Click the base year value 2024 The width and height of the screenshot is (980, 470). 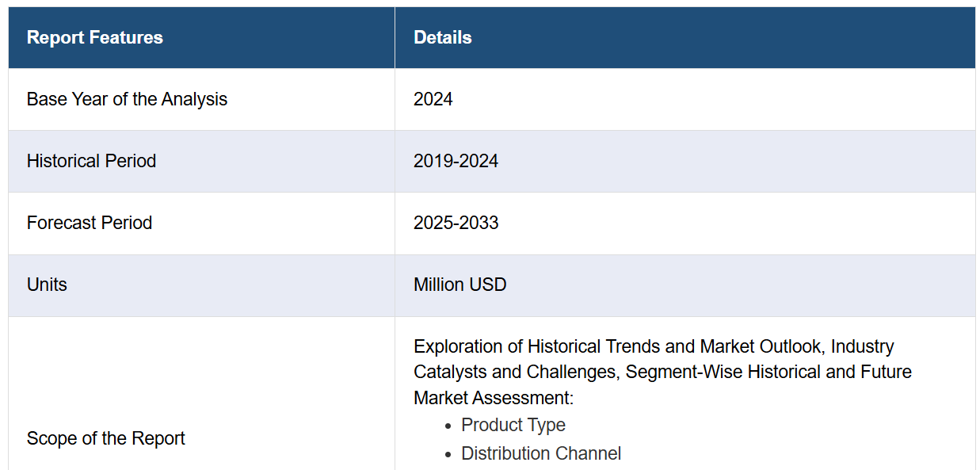[x=433, y=99]
